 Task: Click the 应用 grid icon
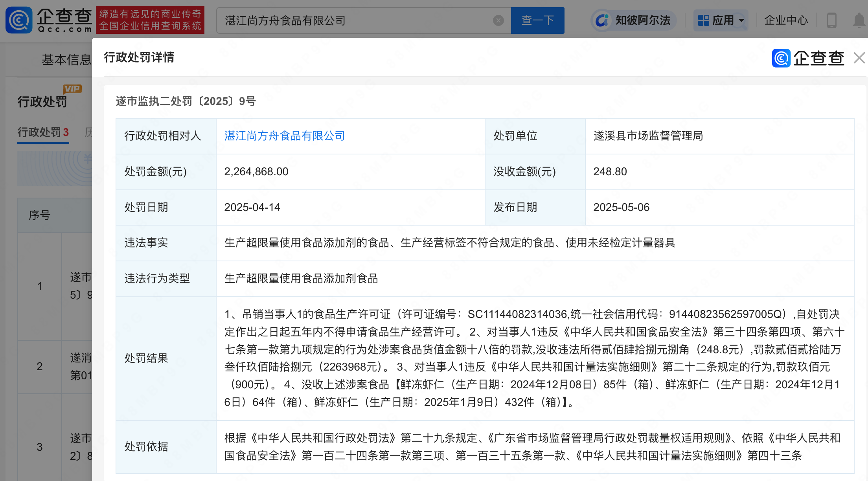pos(703,20)
